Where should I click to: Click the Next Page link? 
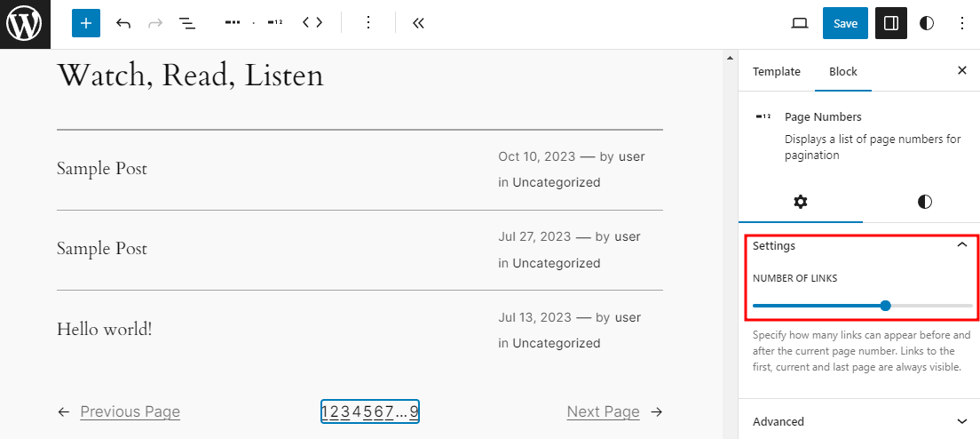(x=603, y=411)
